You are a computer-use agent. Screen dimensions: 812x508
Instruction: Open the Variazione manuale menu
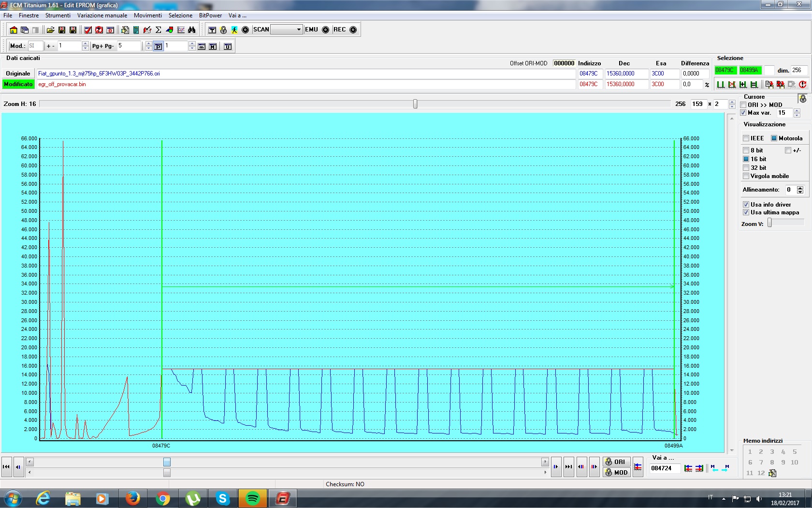click(x=102, y=15)
